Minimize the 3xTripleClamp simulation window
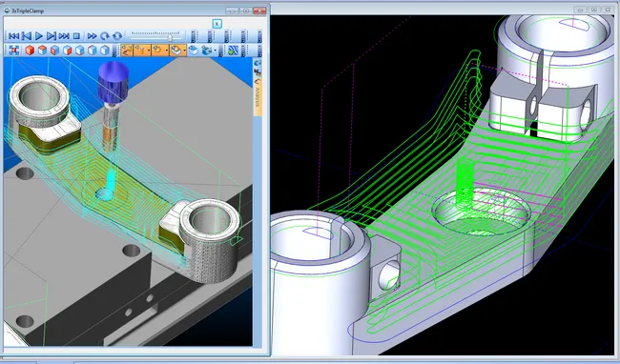This screenshot has width=620, height=364. click(232, 10)
